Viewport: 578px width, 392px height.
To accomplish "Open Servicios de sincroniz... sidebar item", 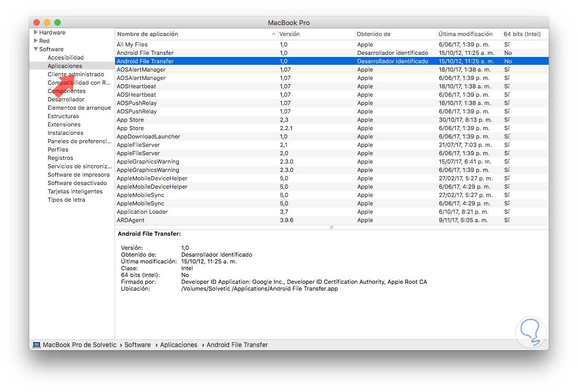I will pos(80,166).
